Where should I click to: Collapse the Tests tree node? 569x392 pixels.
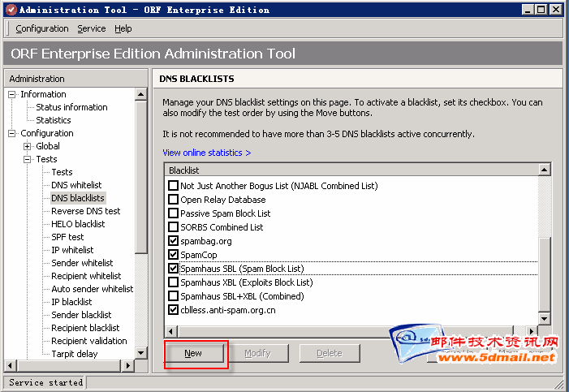(x=27, y=159)
